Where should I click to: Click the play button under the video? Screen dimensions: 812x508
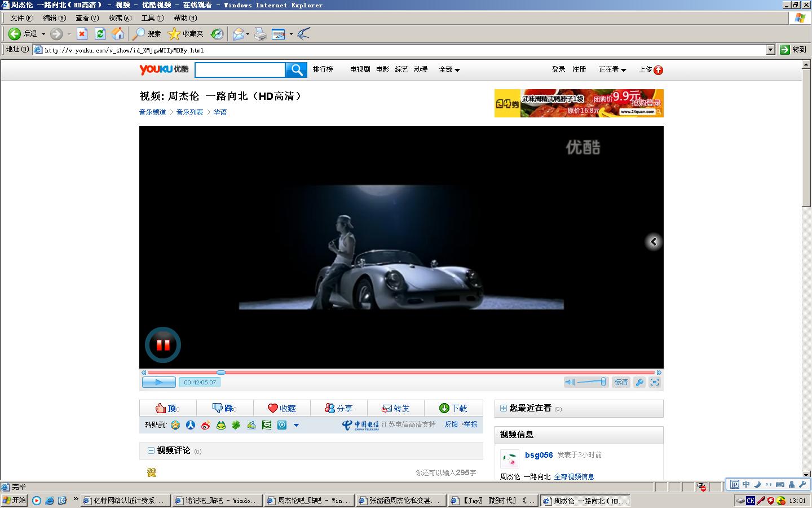(x=158, y=382)
